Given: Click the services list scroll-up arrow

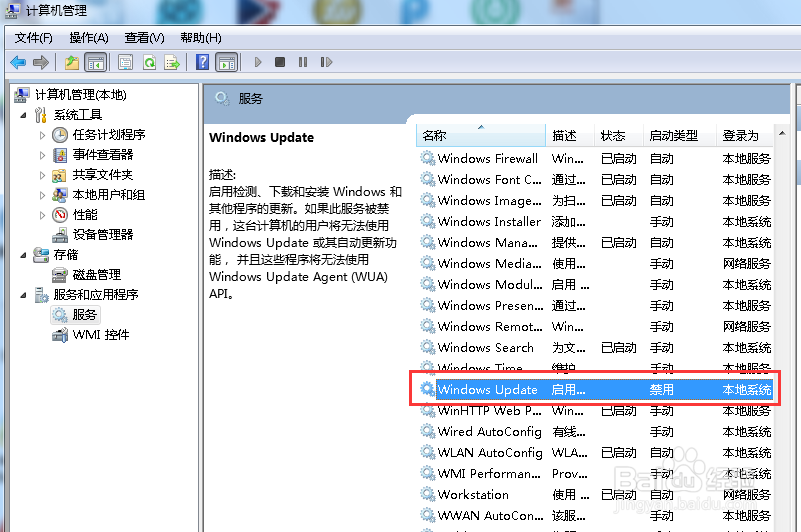Looking at the screenshot, I should (782, 133).
